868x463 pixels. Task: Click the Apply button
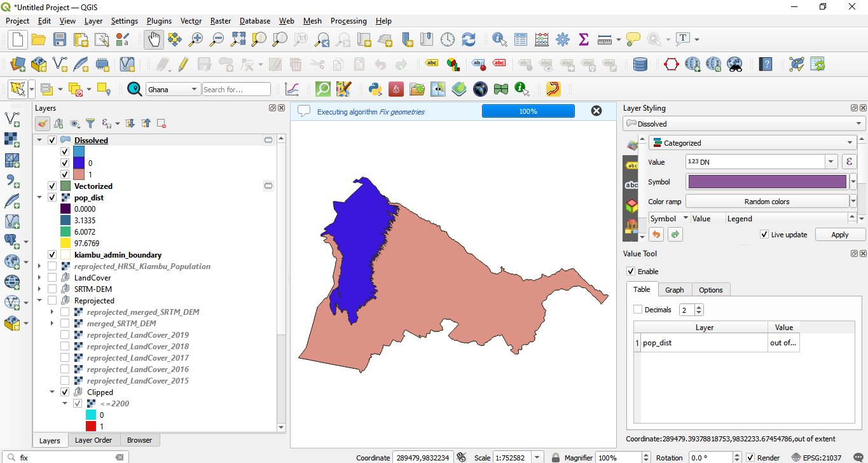point(840,235)
